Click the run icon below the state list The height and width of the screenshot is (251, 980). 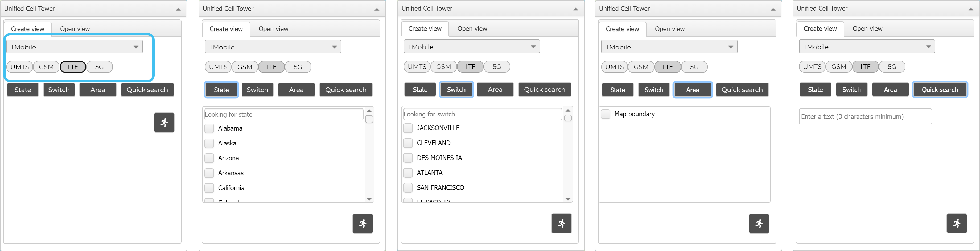click(363, 224)
